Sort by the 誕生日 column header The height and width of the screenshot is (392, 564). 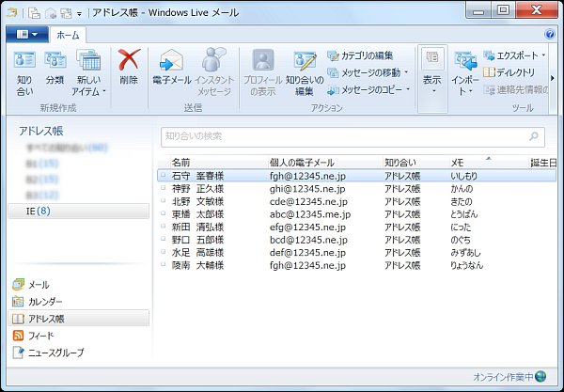pyautogui.click(x=542, y=163)
